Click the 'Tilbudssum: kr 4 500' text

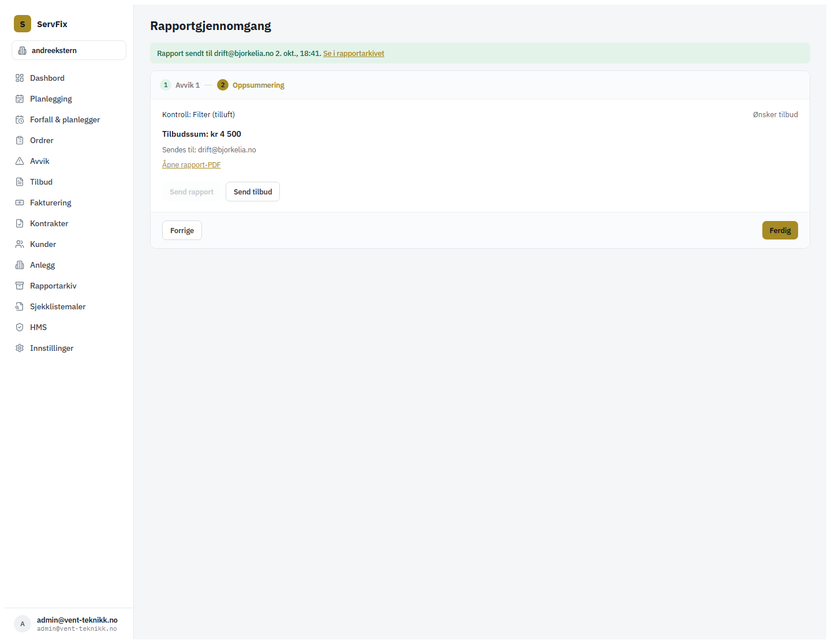point(201,134)
